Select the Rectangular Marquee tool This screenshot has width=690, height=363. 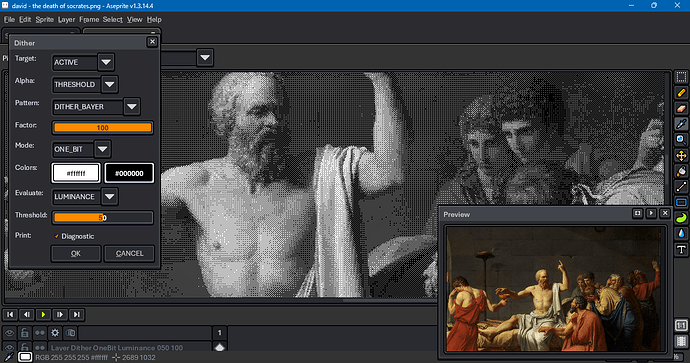[x=681, y=77]
